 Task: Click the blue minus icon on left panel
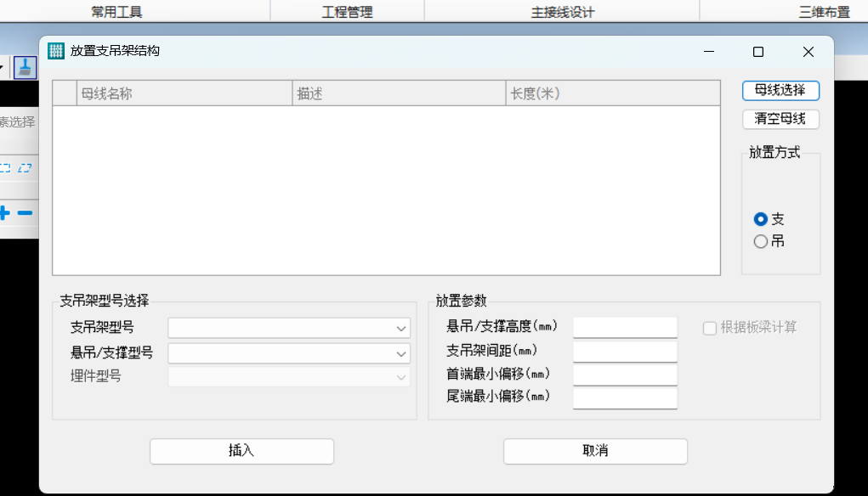click(x=25, y=213)
